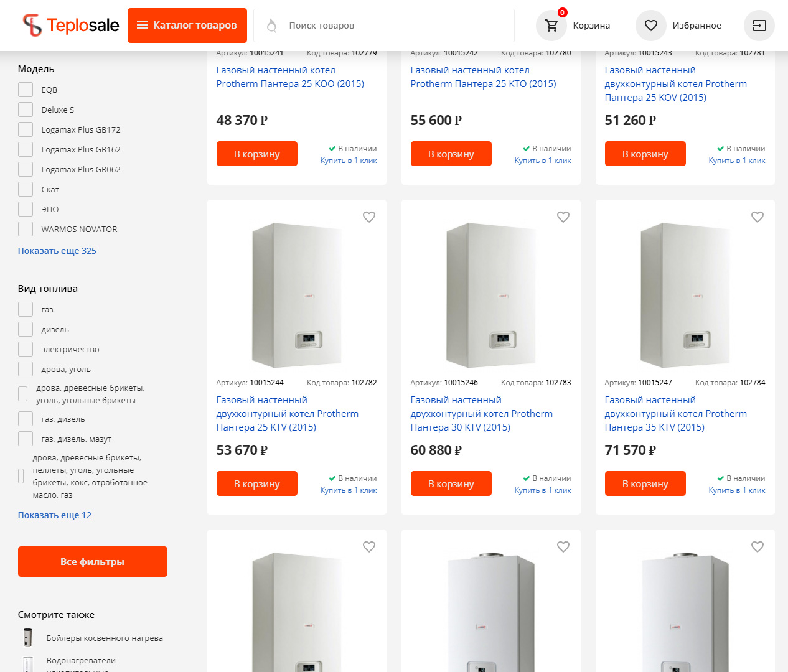Add Пантера 25 KOO to cart
This screenshot has width=788, height=672.
[x=257, y=154]
